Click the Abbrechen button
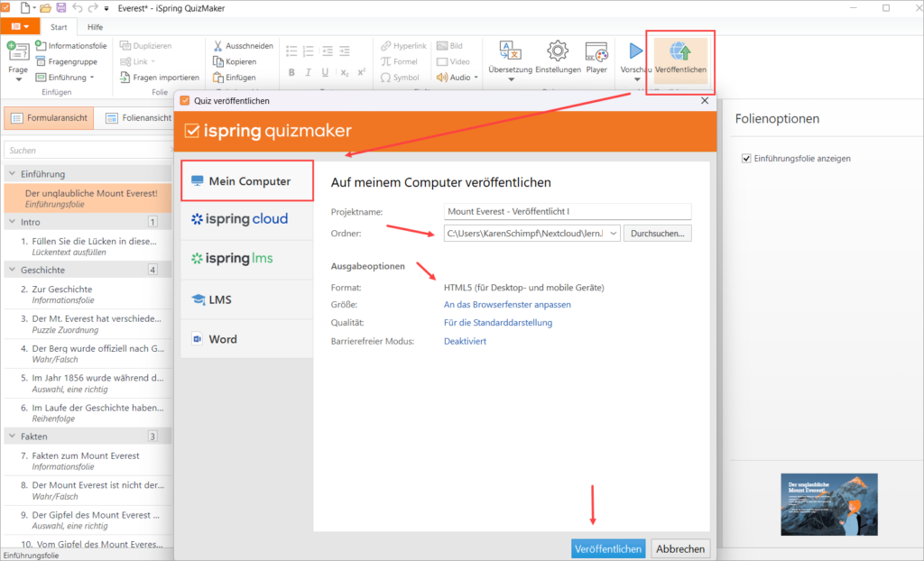 click(x=680, y=548)
